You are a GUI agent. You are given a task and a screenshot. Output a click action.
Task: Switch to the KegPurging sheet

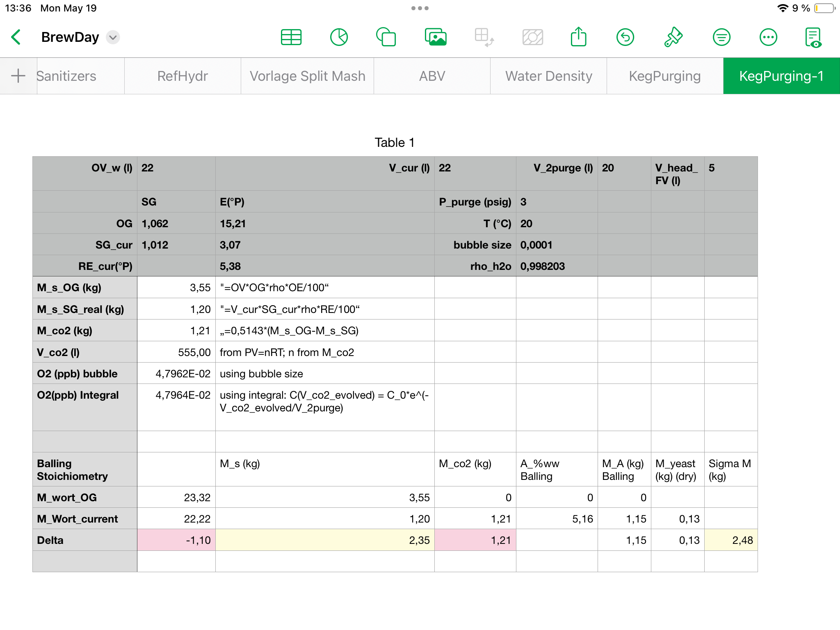[665, 76]
